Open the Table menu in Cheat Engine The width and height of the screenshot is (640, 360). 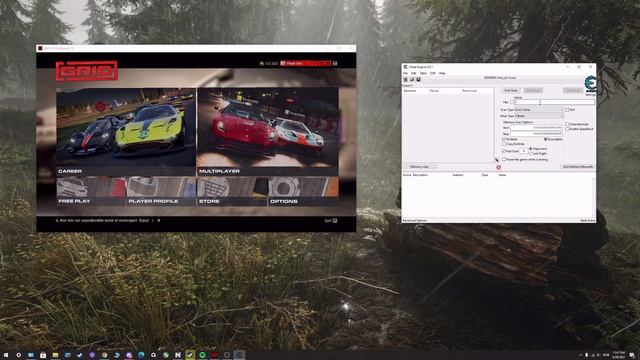(423, 73)
